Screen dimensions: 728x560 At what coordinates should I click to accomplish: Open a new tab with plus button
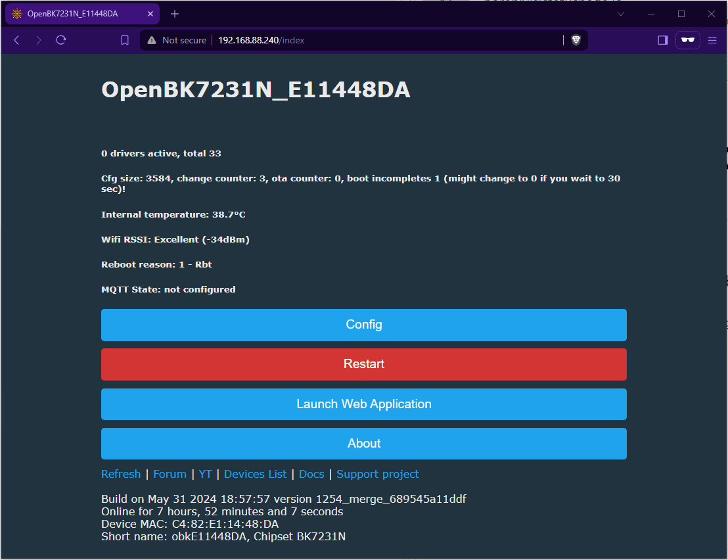(175, 14)
